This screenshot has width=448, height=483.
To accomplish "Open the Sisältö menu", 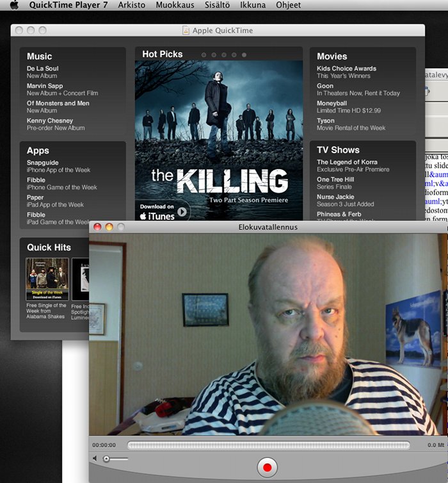I will click(x=217, y=5).
